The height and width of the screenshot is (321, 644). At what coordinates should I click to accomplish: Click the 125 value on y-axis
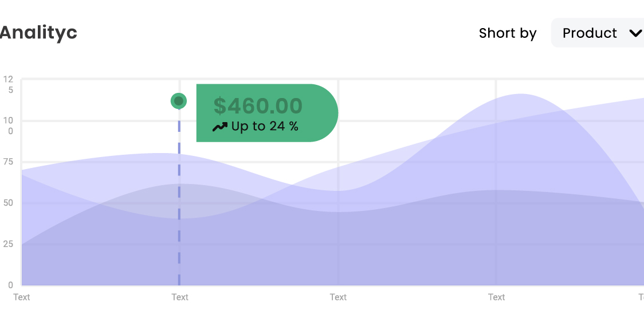[x=9, y=84]
